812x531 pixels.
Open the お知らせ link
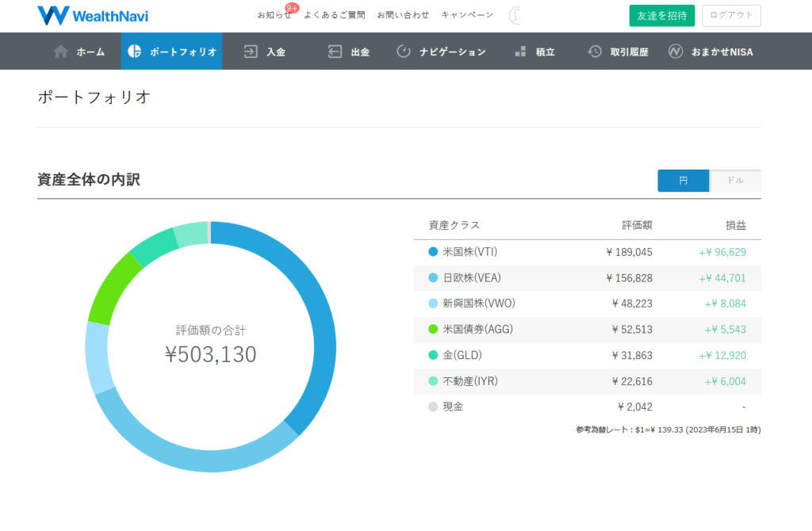pyautogui.click(x=274, y=15)
